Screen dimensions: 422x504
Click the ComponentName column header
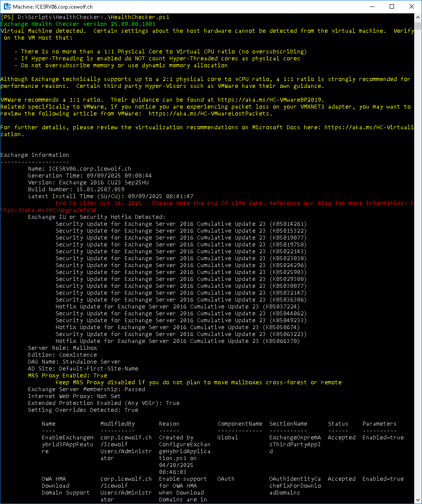pos(240,424)
